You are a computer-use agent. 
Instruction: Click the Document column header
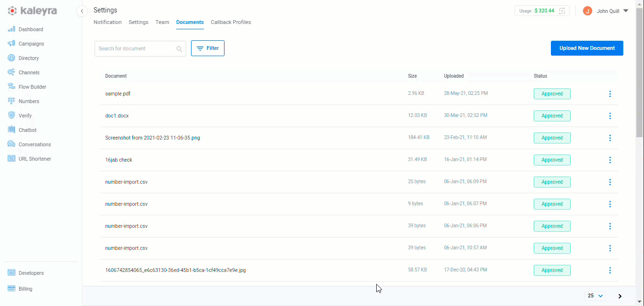(x=116, y=76)
